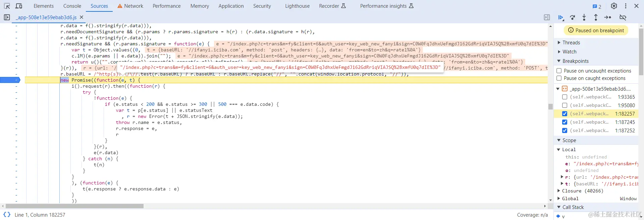Image resolution: width=644 pixels, height=220 pixels.
Task: Open the Security tab
Action: click(262, 6)
